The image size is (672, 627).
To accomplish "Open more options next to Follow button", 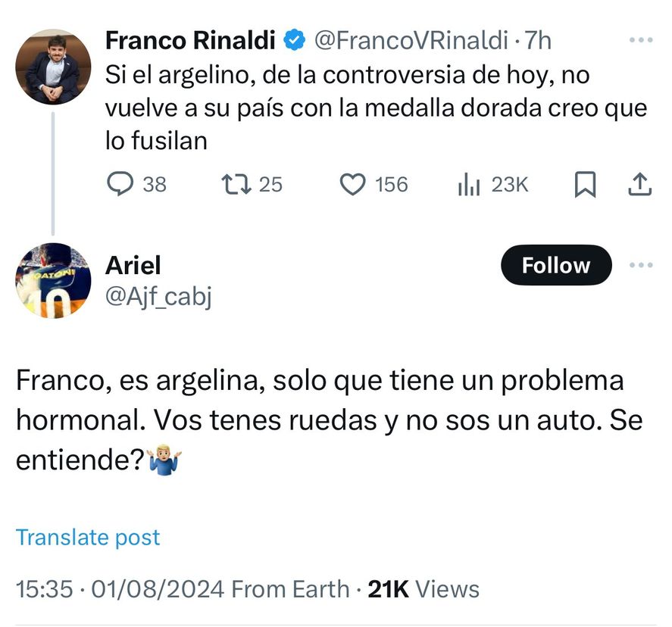I will pyautogui.click(x=641, y=265).
